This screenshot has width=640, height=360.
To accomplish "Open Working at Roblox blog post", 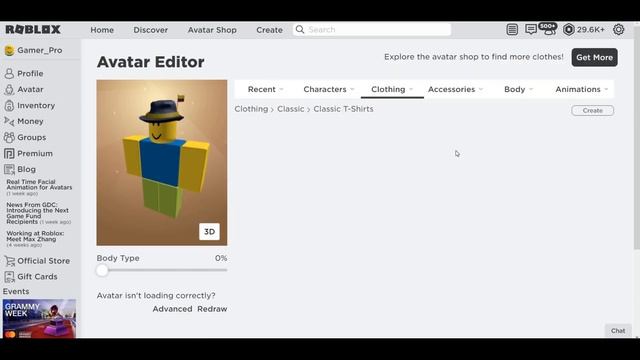I will point(35,239).
